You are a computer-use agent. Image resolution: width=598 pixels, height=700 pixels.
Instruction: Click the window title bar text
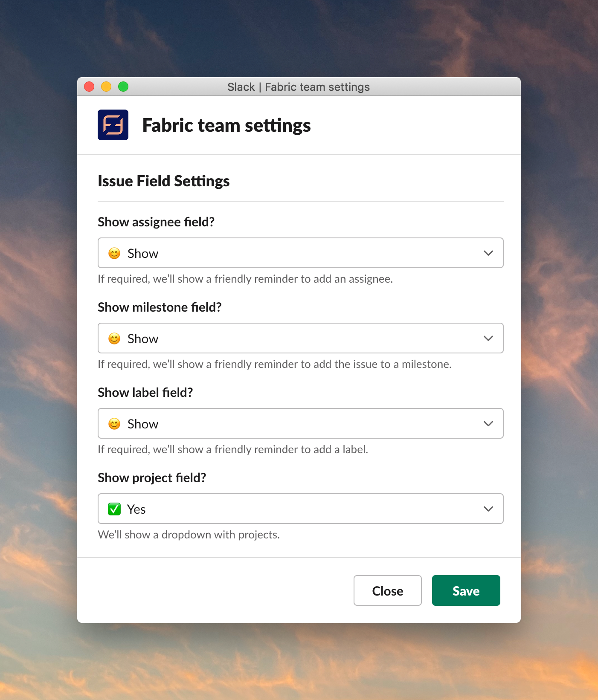coord(299,87)
